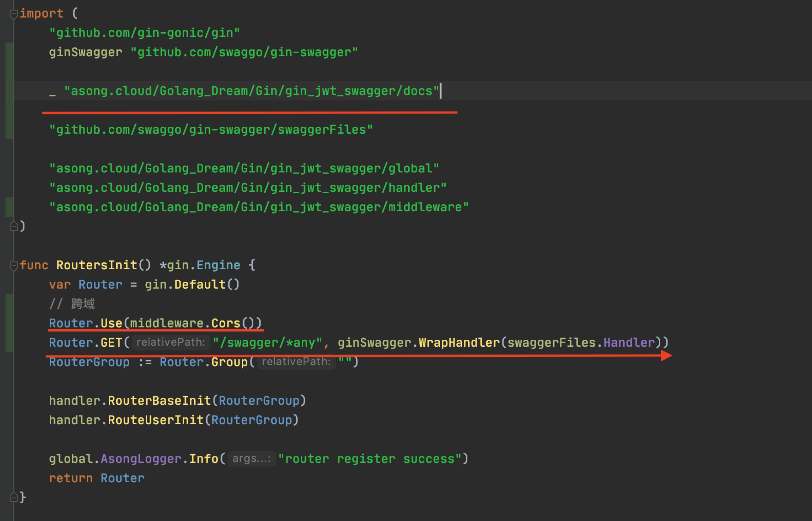Click the relativePath hint in Router.GET
This screenshot has height=521, width=812.
click(x=171, y=342)
